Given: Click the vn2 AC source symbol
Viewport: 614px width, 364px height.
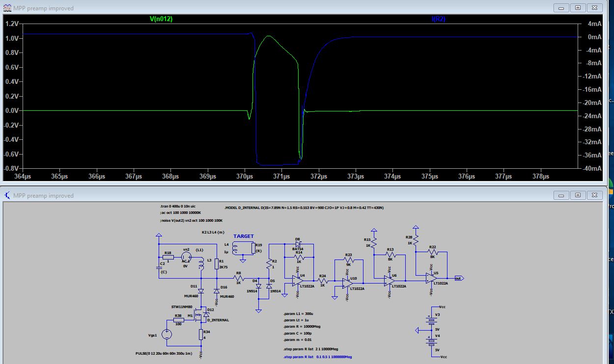Looking at the screenshot, I should [186, 256].
